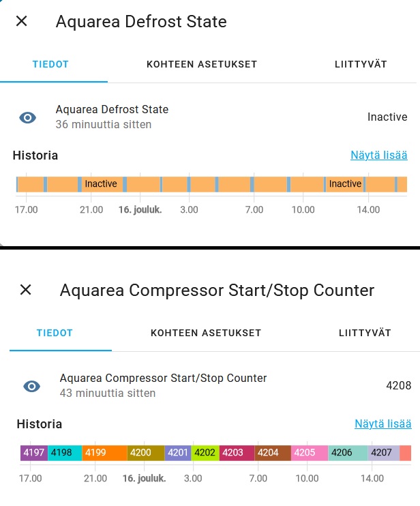Image resolution: width=420 pixels, height=506 pixels.
Task: Click Näytä lisää link for Defrost history
Action: pyautogui.click(x=378, y=155)
